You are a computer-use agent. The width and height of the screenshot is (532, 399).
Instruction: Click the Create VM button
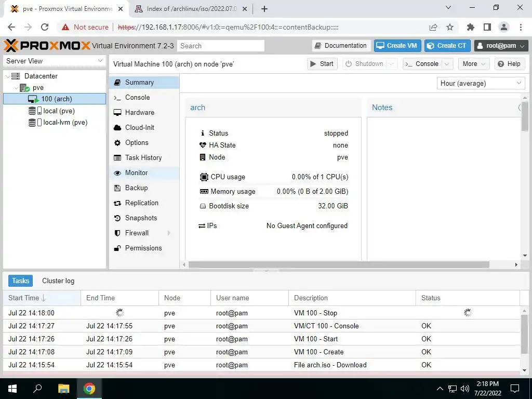click(397, 46)
